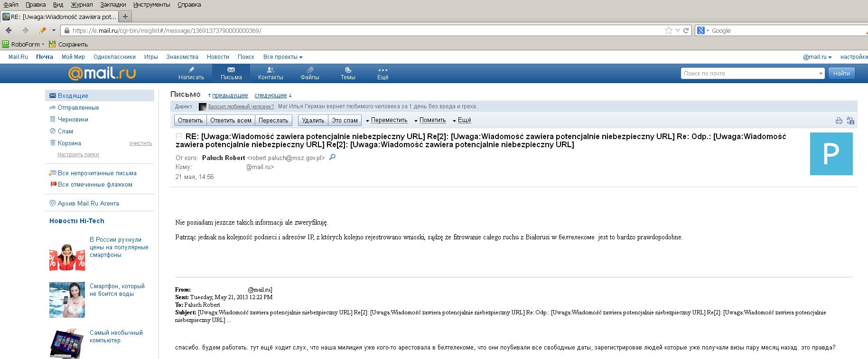Viewport: 868px width, 359px height.
Task: Open Закладки menu
Action: 113,4
